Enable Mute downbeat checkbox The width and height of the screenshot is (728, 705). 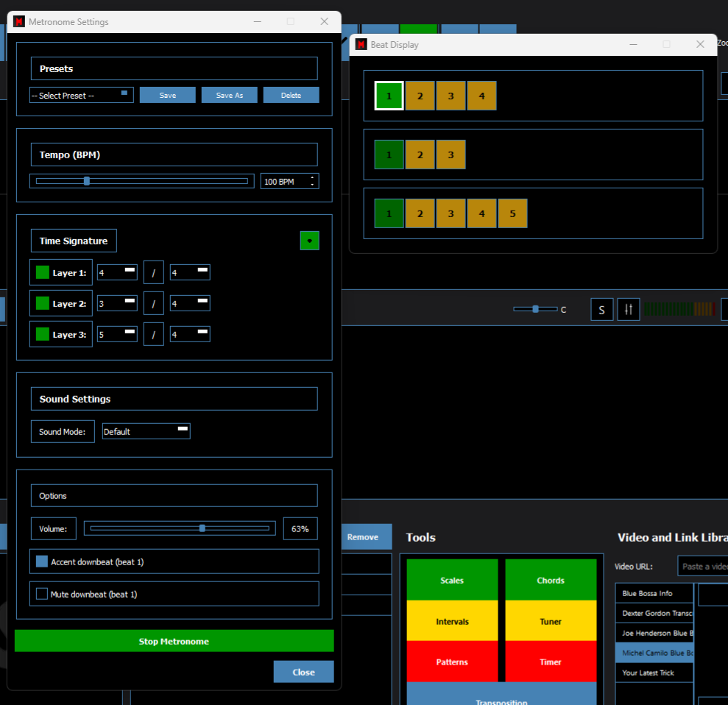[x=42, y=593]
